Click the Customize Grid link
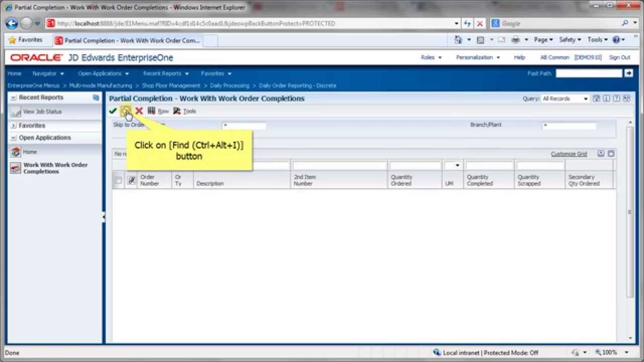This screenshot has height=362, width=644. 569,154
